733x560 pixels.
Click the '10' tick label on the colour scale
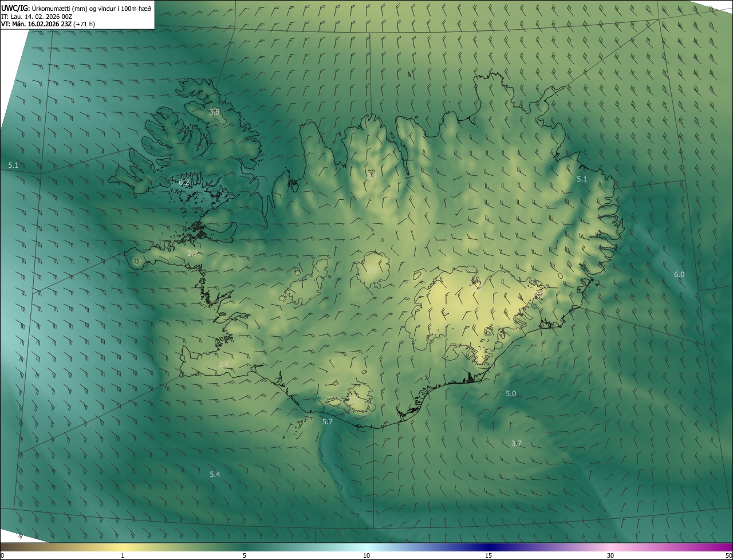point(366,555)
